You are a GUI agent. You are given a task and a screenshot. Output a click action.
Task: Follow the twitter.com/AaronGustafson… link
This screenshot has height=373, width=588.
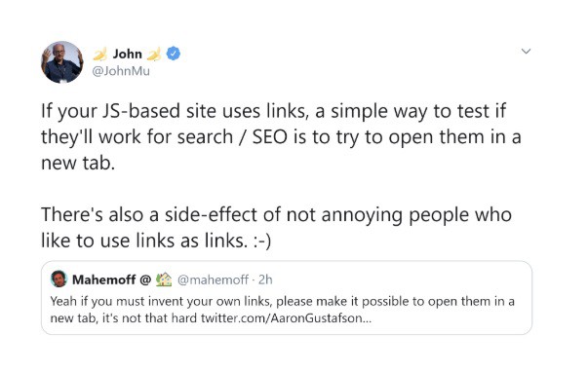coord(286,318)
